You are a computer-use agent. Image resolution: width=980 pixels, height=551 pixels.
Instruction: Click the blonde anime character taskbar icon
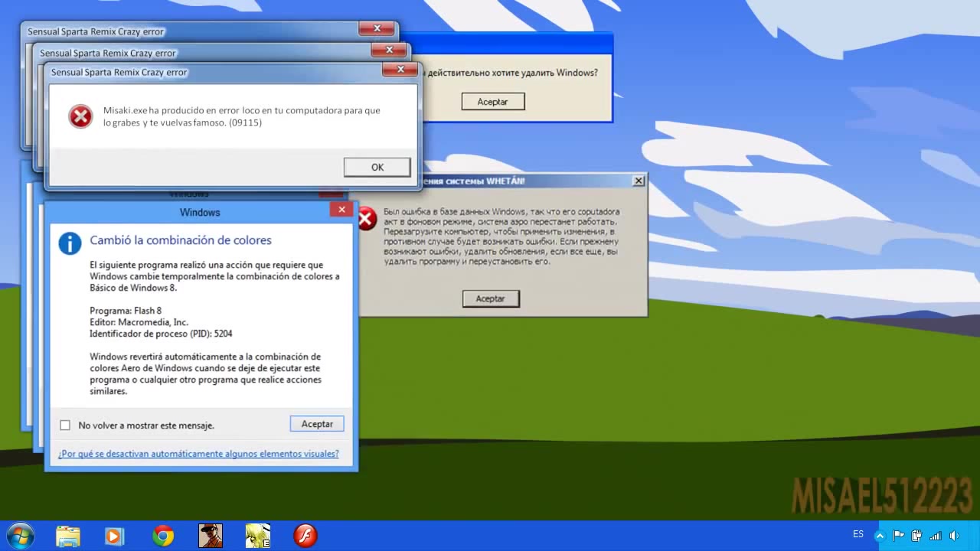click(x=257, y=536)
